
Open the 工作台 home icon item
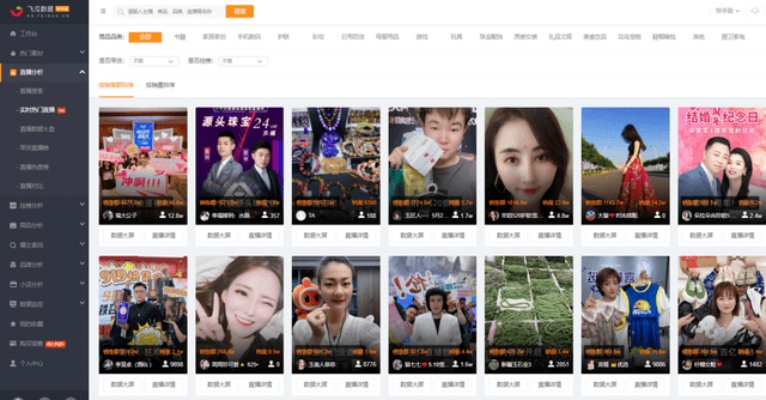13,33
